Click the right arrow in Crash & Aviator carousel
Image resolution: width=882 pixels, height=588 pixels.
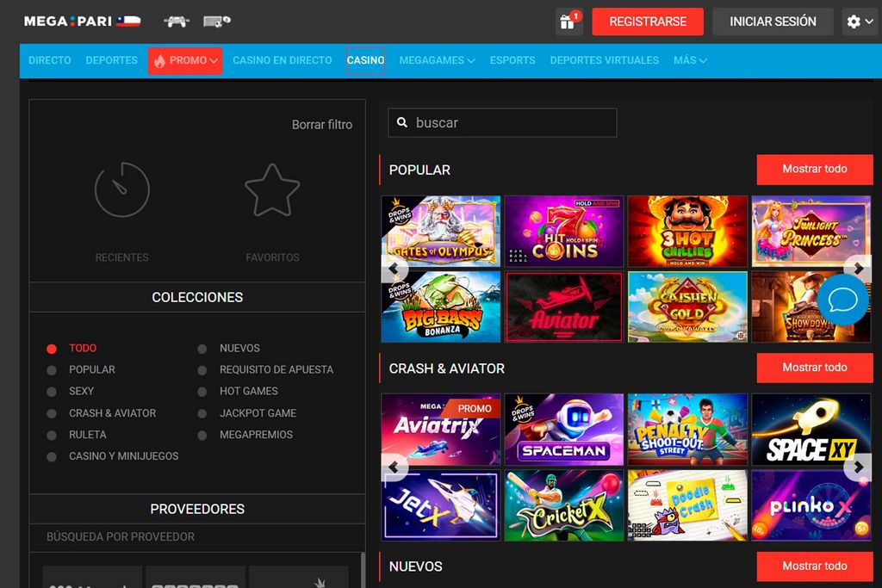coord(857,467)
